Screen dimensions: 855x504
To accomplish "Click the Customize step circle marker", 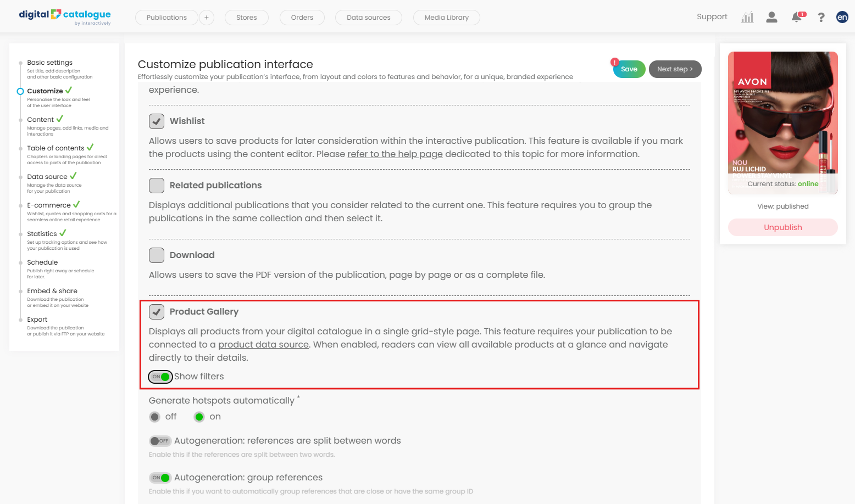I will [20, 91].
